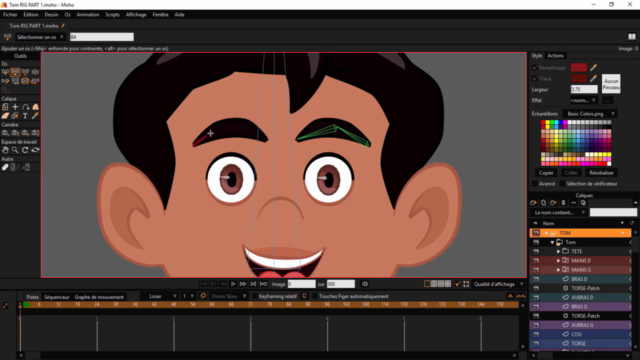Viewport: 640px width, 360px height.
Task: Expand the MAINS D layer group
Action: (558, 260)
